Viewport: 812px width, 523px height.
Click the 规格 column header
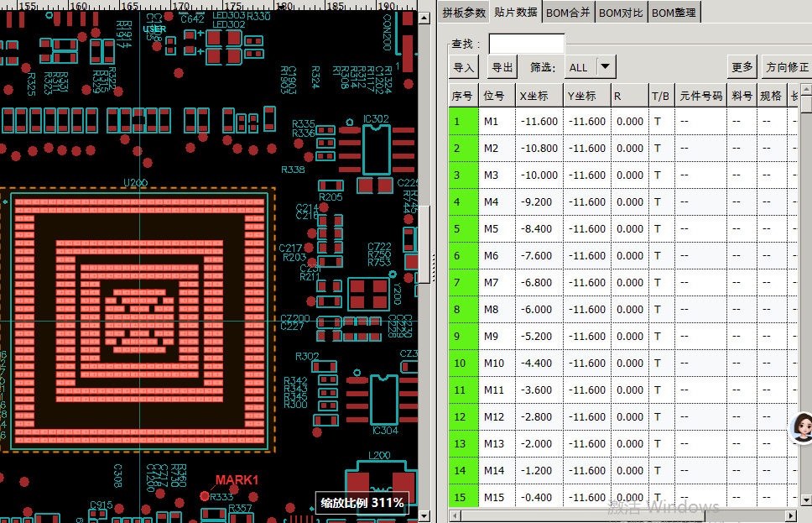(772, 96)
